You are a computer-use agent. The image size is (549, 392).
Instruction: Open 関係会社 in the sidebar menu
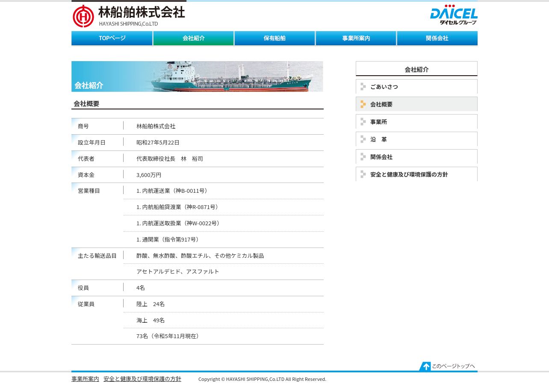tap(416, 157)
